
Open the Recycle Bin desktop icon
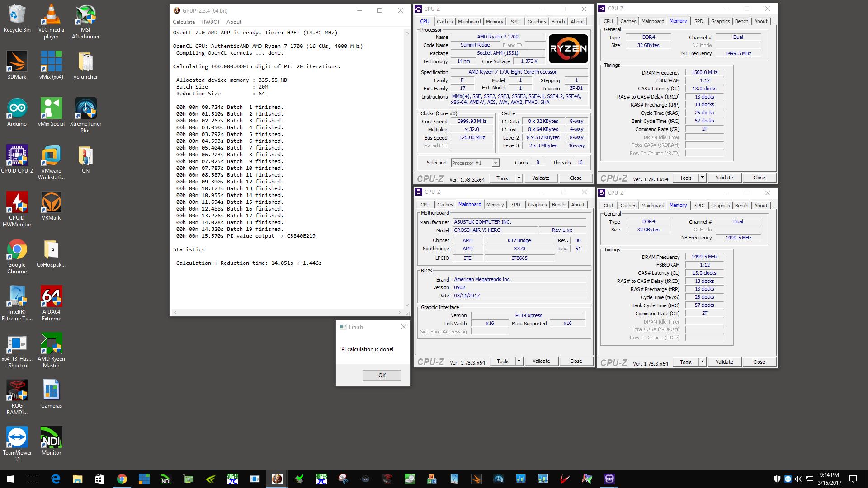17,19
